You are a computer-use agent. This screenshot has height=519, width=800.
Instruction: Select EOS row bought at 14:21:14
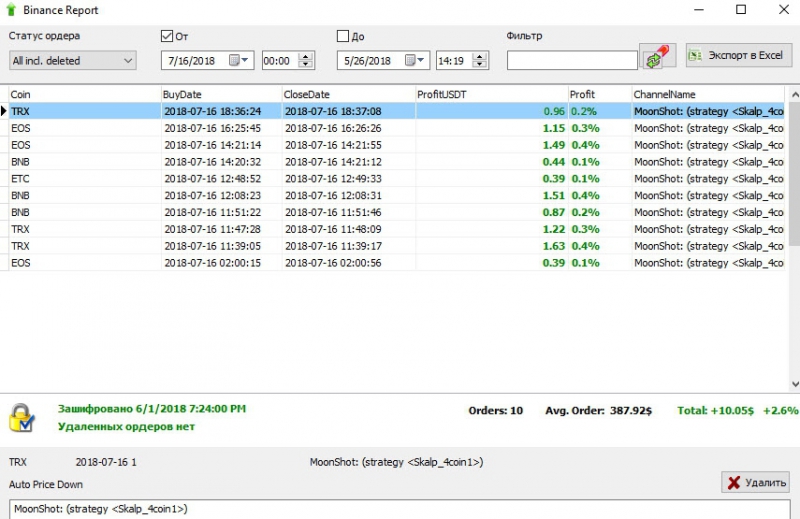(396, 145)
